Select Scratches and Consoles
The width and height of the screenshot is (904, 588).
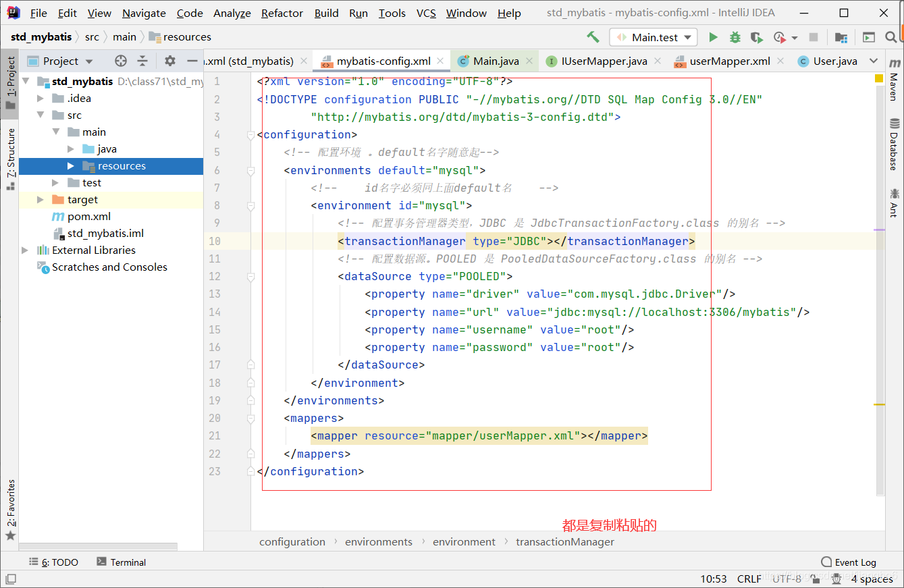point(109,267)
